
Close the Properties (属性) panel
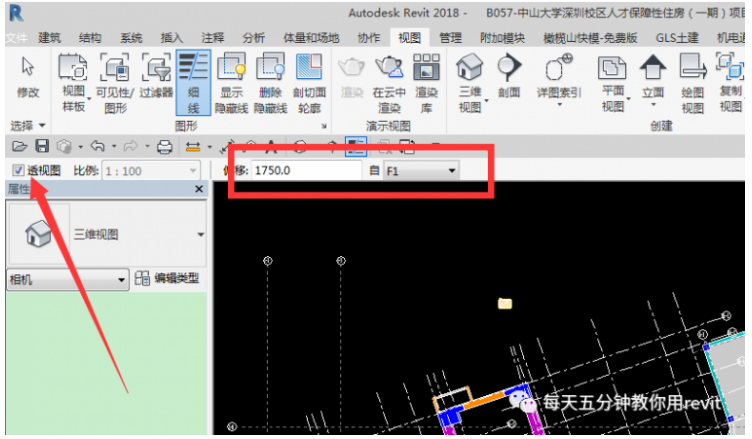199,189
